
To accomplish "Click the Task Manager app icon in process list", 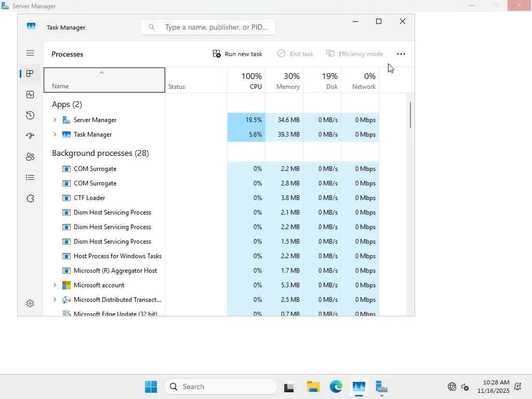I will point(66,135).
